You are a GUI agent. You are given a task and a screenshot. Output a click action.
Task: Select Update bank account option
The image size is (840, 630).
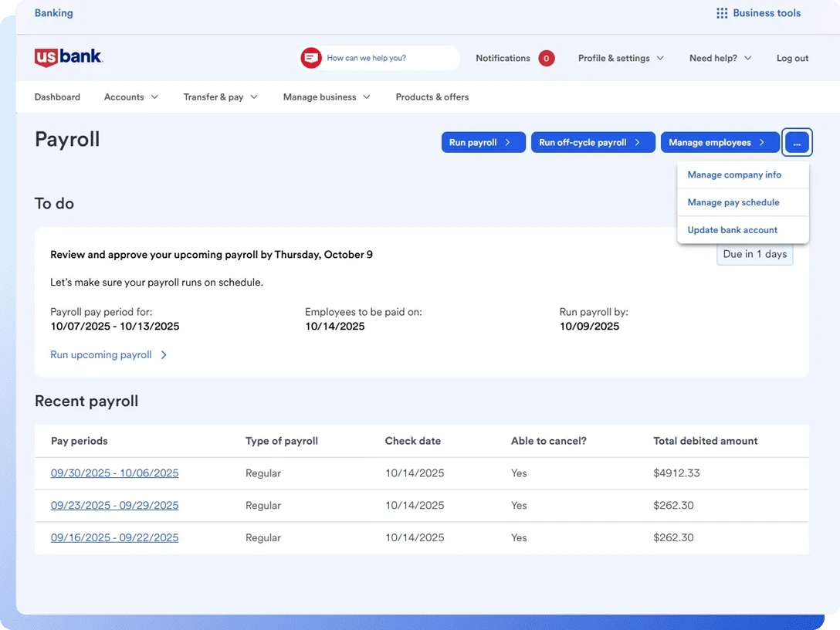click(732, 230)
